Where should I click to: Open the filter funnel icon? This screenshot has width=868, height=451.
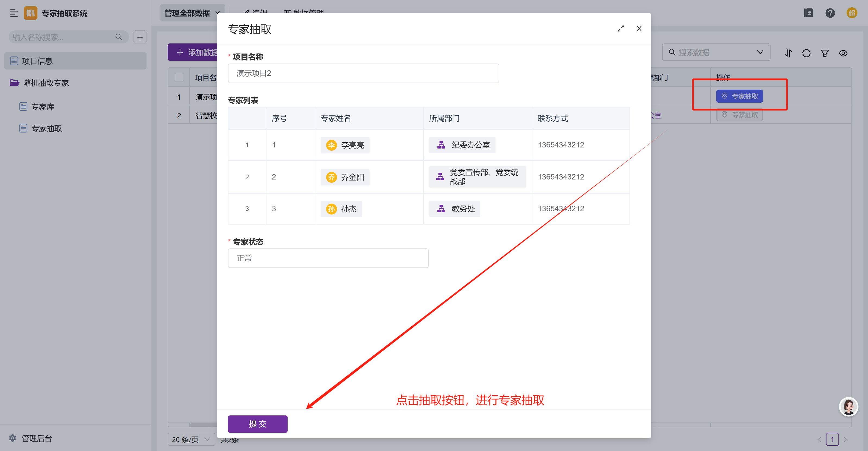(825, 53)
